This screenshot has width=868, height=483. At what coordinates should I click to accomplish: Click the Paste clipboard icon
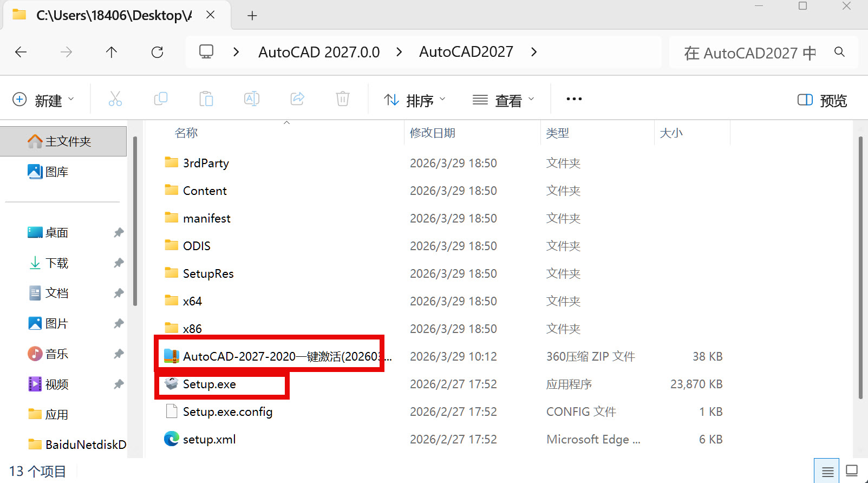coord(206,99)
